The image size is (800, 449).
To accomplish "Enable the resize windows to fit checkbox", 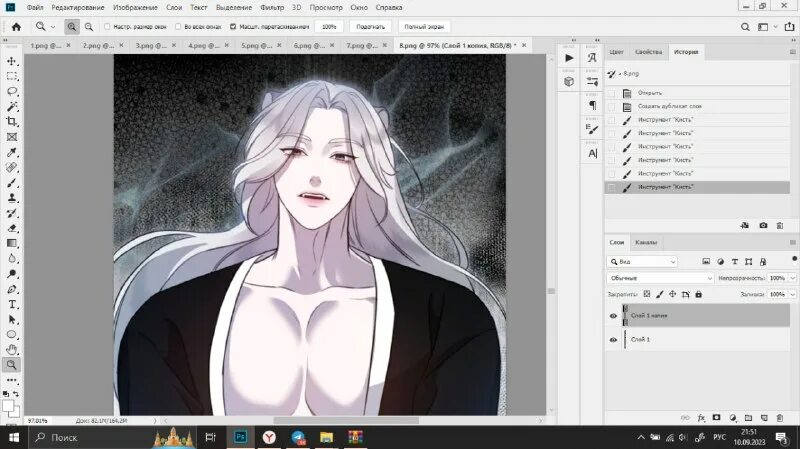I will pyautogui.click(x=107, y=27).
